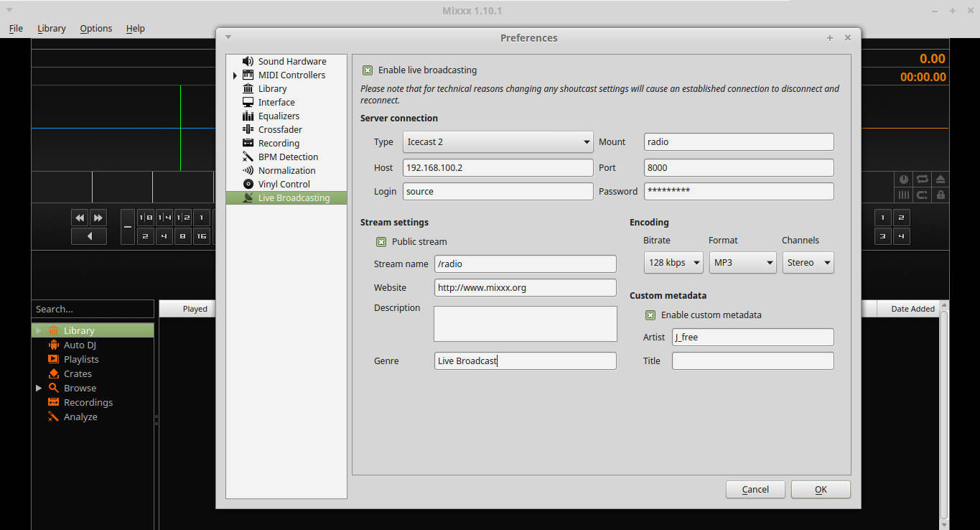
Task: Click the Cancel button in Preferences
Action: [x=755, y=489]
